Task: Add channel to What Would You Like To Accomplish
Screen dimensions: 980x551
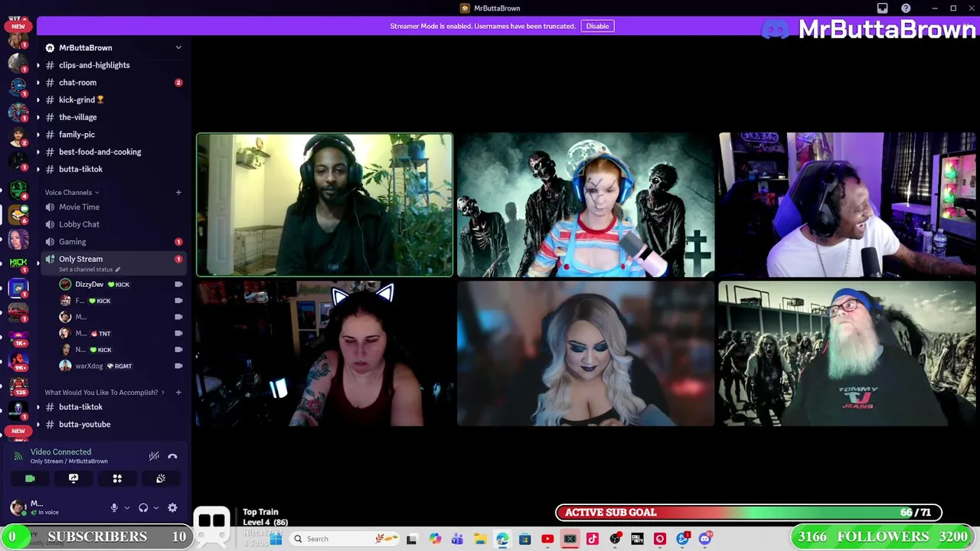Action: click(x=178, y=393)
